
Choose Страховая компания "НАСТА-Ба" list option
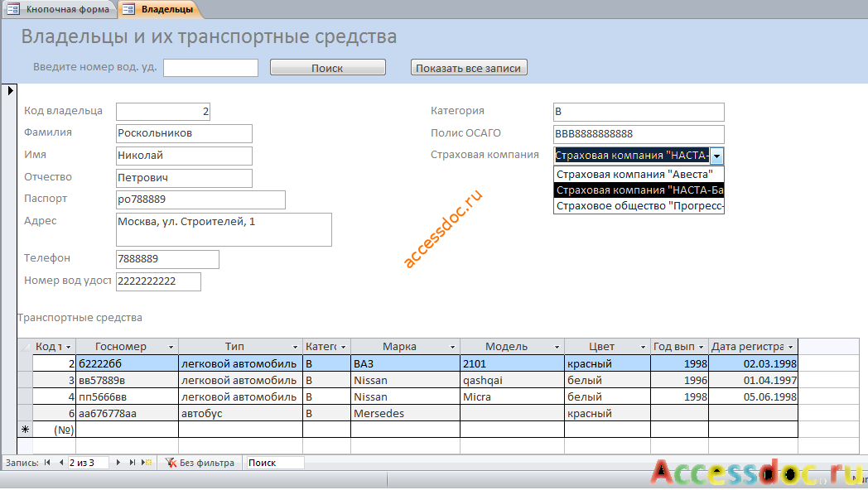[x=639, y=190]
